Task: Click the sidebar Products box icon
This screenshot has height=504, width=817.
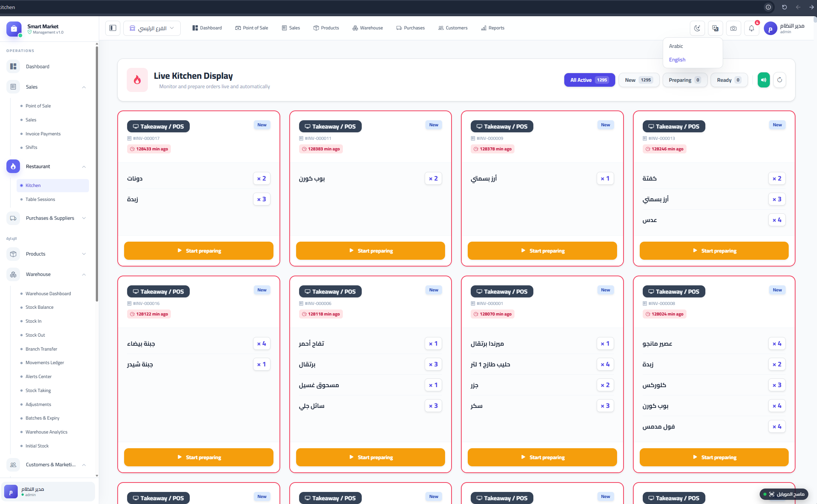Action: point(13,254)
